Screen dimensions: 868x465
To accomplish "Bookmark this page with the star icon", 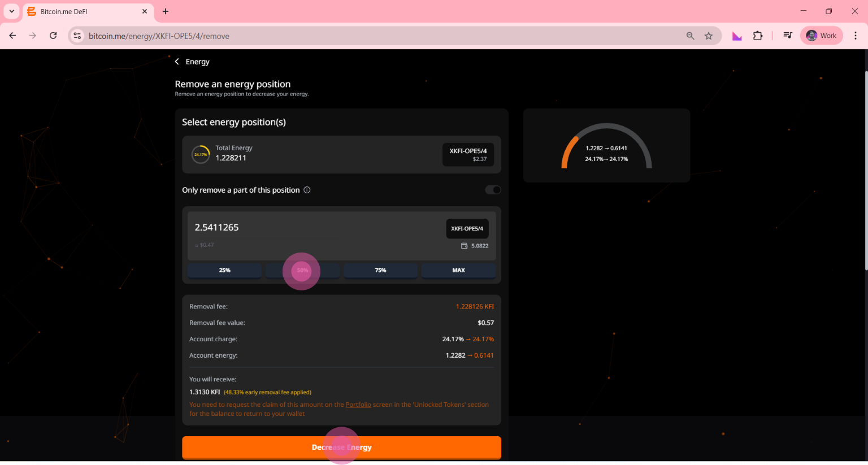I will [x=709, y=36].
